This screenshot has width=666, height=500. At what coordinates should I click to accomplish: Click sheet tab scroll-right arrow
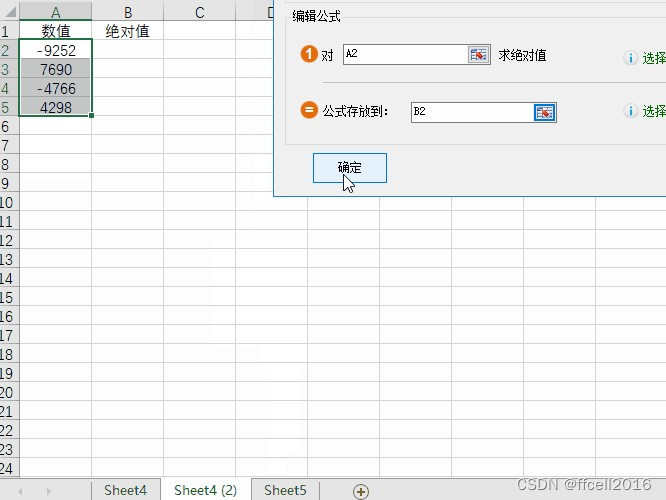click(49, 492)
